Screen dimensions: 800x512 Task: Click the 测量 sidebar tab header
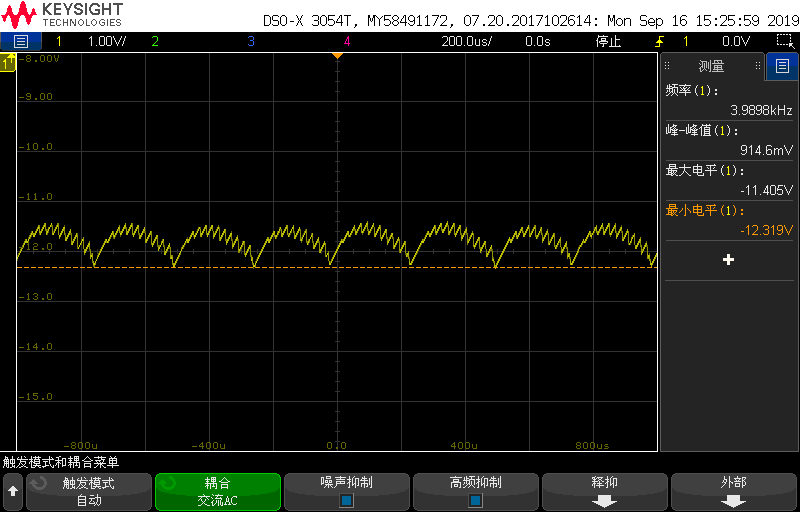(x=712, y=66)
